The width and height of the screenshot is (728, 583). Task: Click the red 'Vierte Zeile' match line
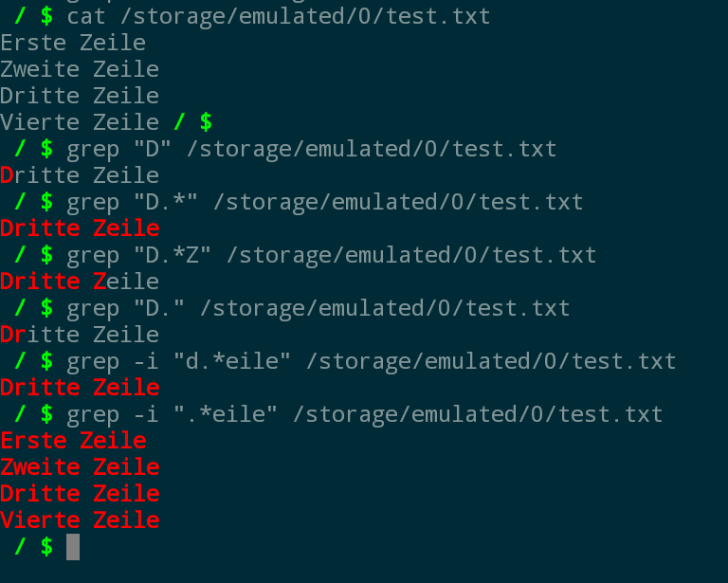coord(80,519)
